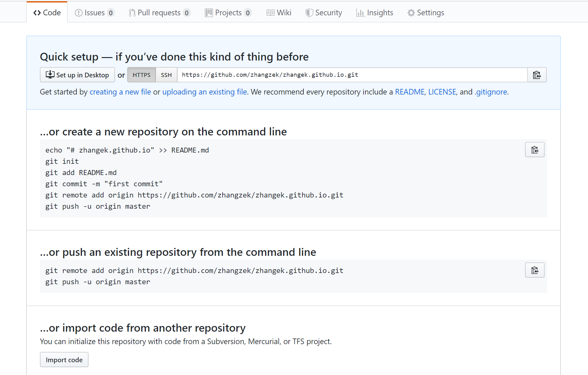
Task: Click the echo README.md command line
Action: [x=127, y=150]
